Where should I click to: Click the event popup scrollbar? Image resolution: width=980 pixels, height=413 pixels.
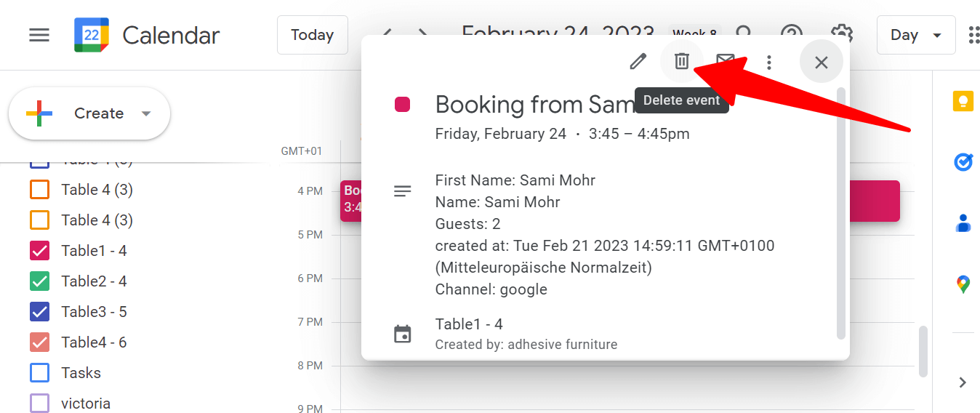click(841, 213)
